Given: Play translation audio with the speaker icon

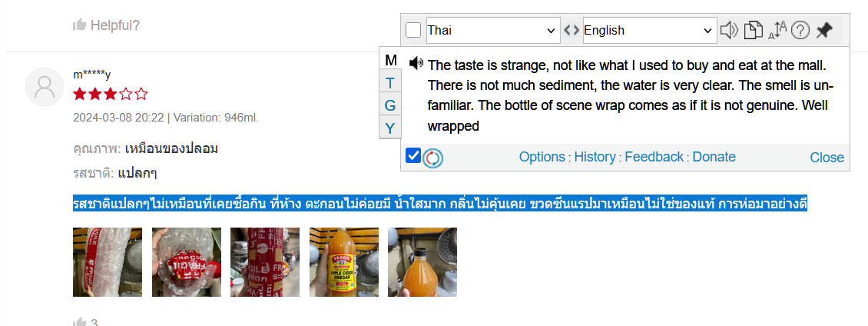Looking at the screenshot, I should click(x=416, y=64).
